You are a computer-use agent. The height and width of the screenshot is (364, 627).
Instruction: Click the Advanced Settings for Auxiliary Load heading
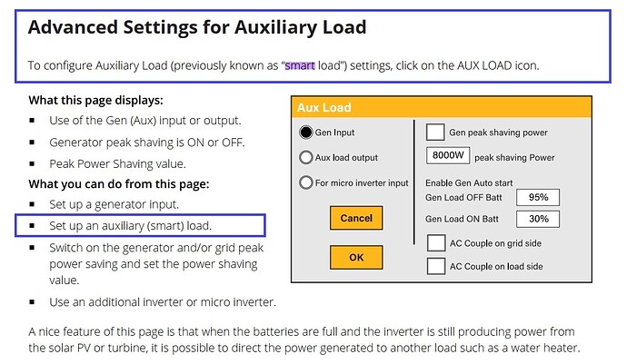tap(197, 27)
